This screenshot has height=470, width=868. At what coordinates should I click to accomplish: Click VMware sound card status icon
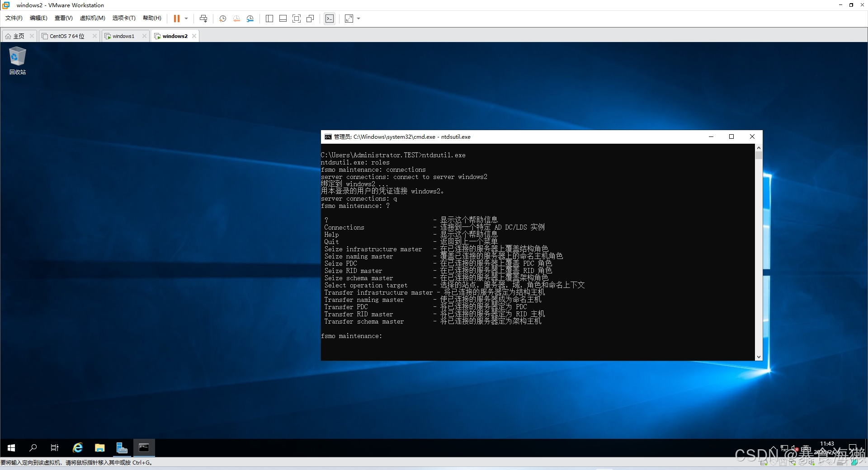[x=813, y=463]
